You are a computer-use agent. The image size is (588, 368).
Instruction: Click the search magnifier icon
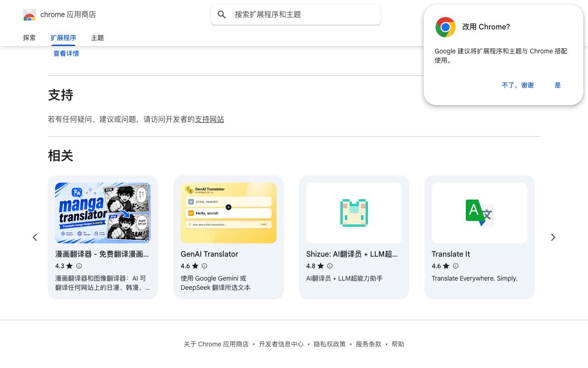pyautogui.click(x=222, y=15)
